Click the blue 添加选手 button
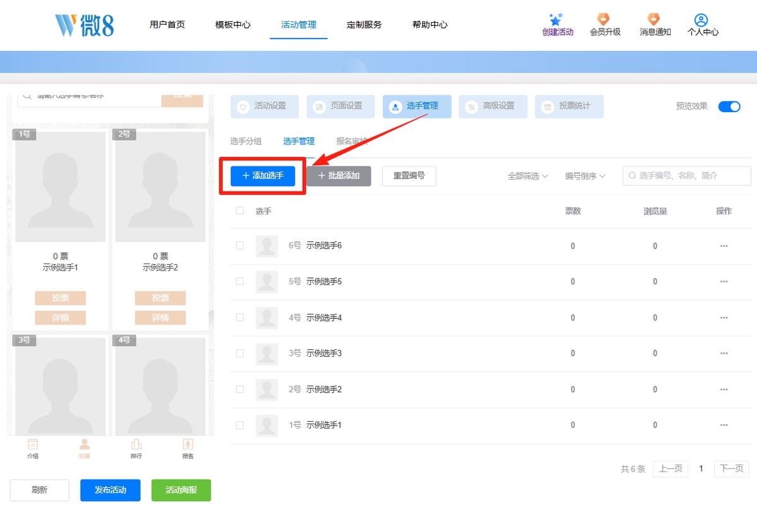 (263, 176)
